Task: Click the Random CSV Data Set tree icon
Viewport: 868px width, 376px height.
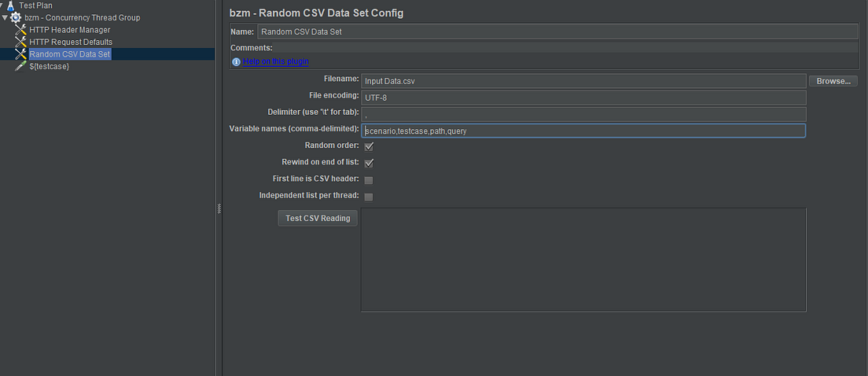Action: 21,54
